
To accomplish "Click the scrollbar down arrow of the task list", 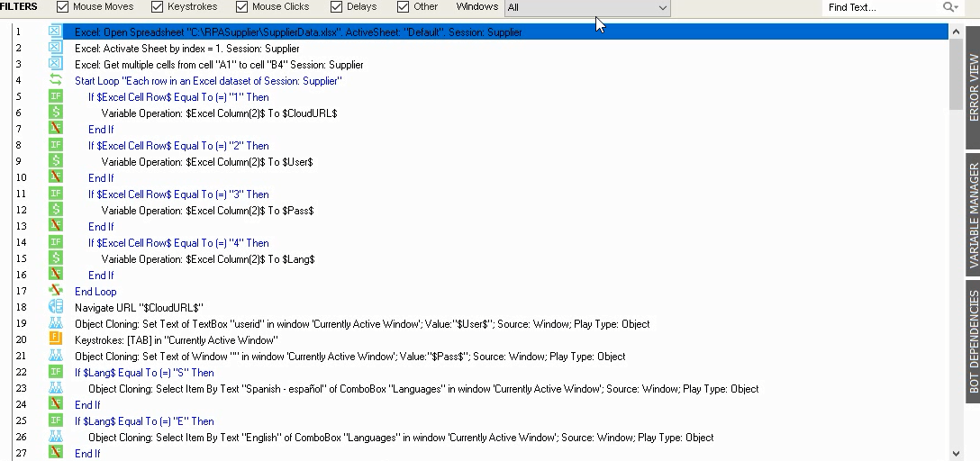I will tap(956, 454).
